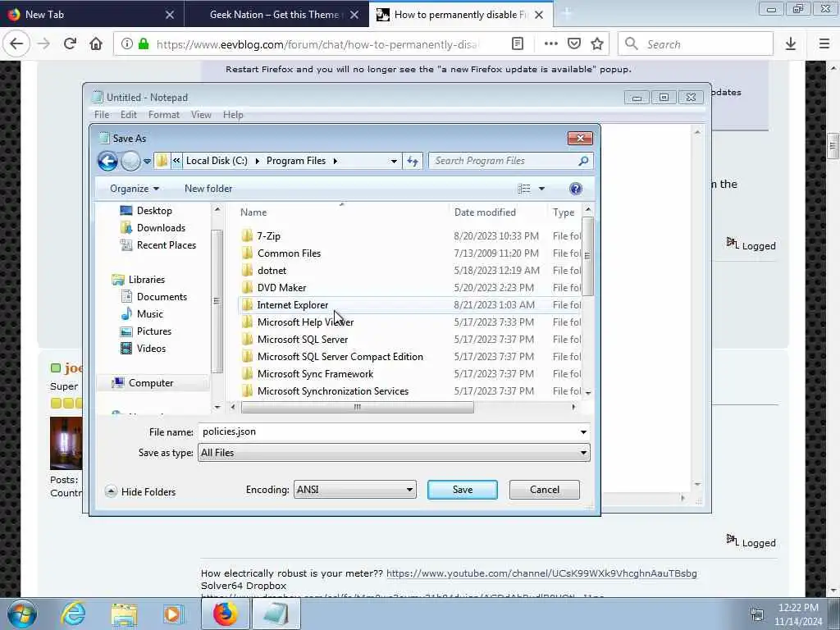Viewport: 840px width, 630px height.
Task: Open Save as type combo box
Action: 394,453
